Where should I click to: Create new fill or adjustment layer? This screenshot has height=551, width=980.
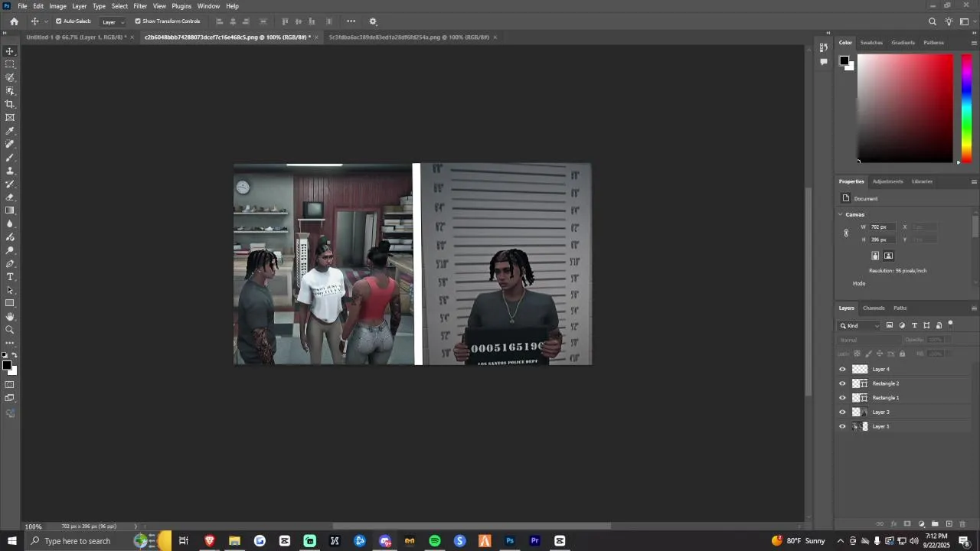click(x=921, y=524)
